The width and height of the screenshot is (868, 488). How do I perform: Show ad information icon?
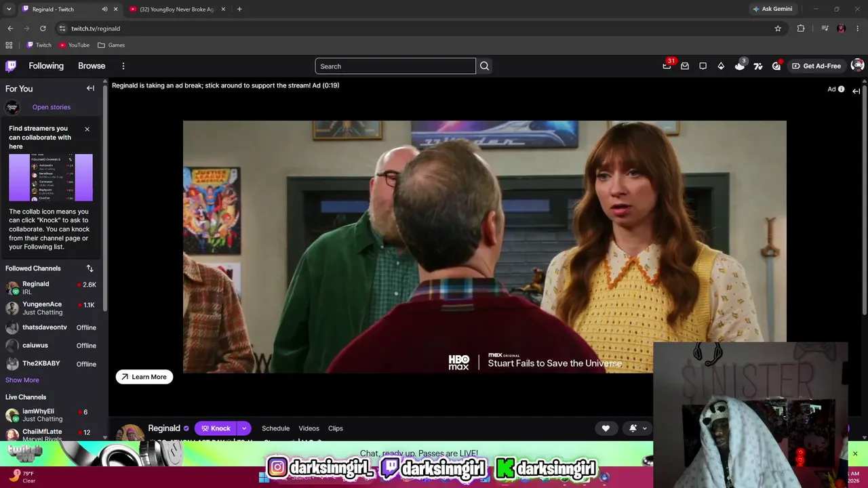pyautogui.click(x=841, y=89)
